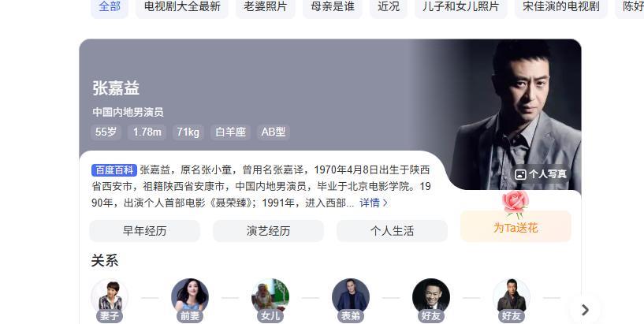The width and height of the screenshot is (644, 324).
Task: Expand 详情 to read full biography
Action: (374, 203)
